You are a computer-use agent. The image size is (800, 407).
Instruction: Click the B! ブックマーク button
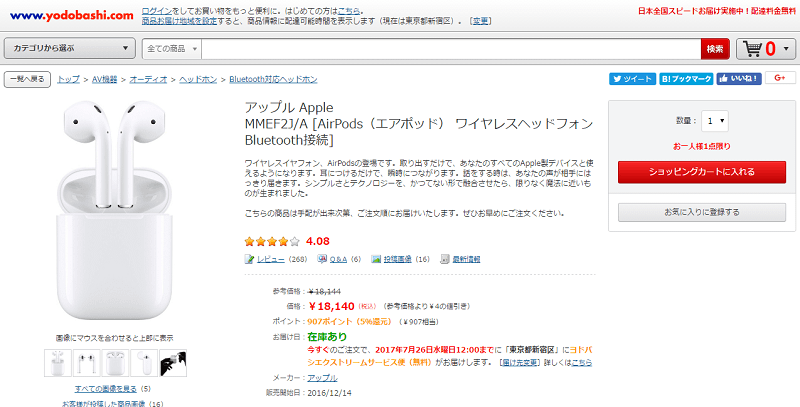(686, 79)
